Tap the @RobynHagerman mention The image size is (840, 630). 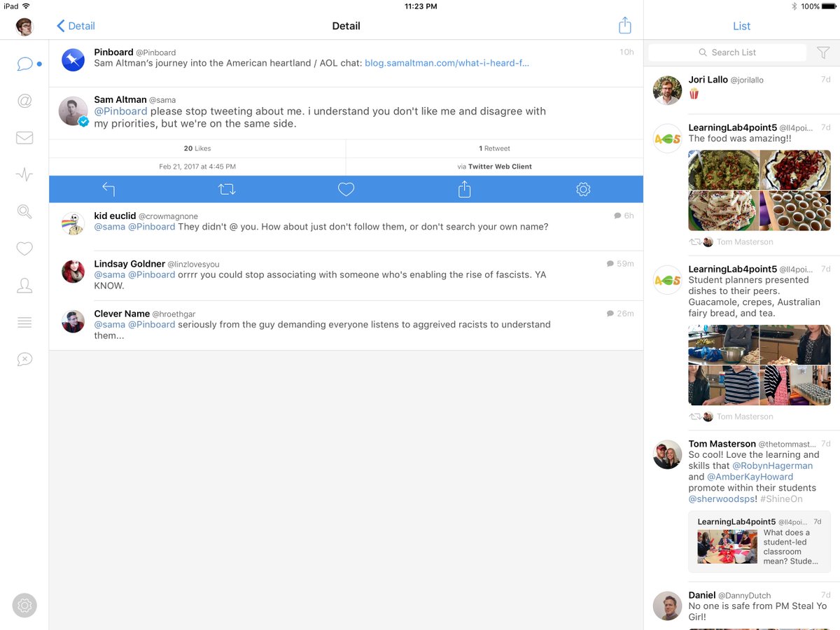click(773, 465)
